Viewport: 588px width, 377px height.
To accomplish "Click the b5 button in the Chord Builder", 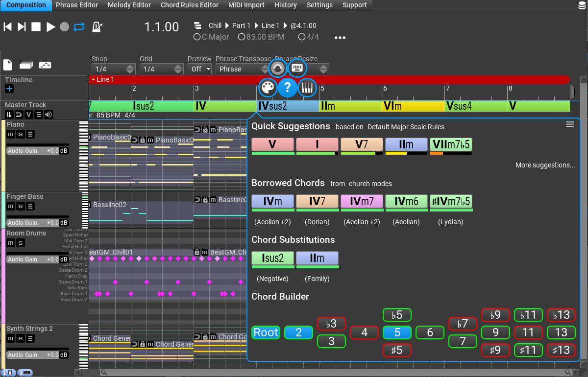I will pos(397,315).
